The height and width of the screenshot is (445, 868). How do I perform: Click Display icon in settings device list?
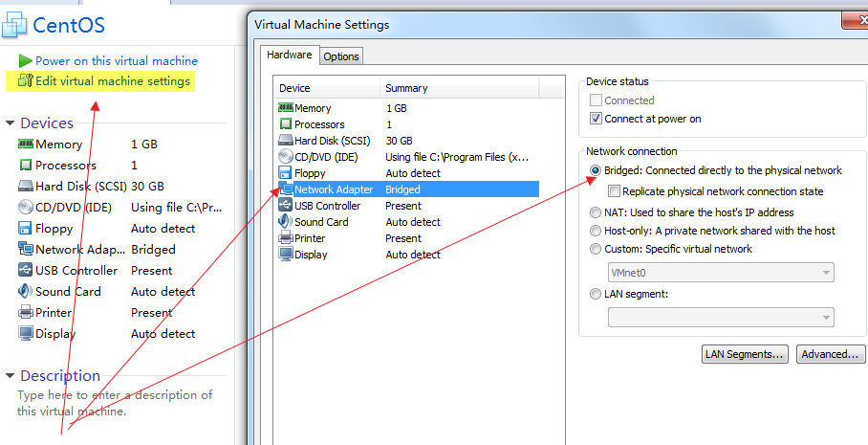pos(286,255)
